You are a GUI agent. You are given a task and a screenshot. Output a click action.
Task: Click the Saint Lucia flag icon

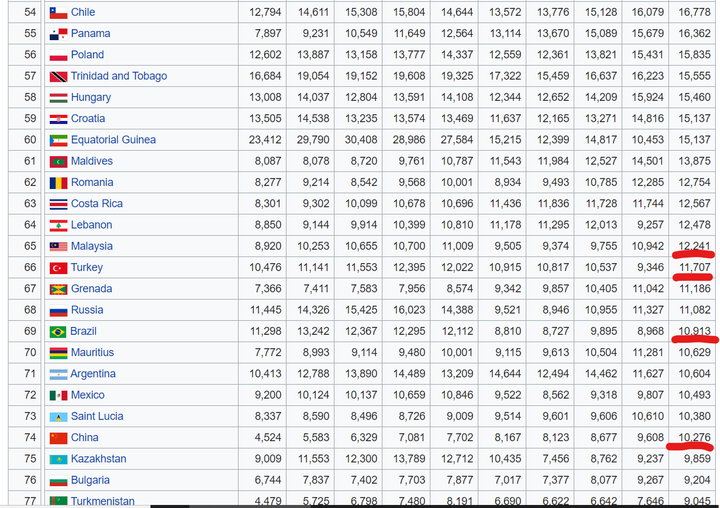58,417
